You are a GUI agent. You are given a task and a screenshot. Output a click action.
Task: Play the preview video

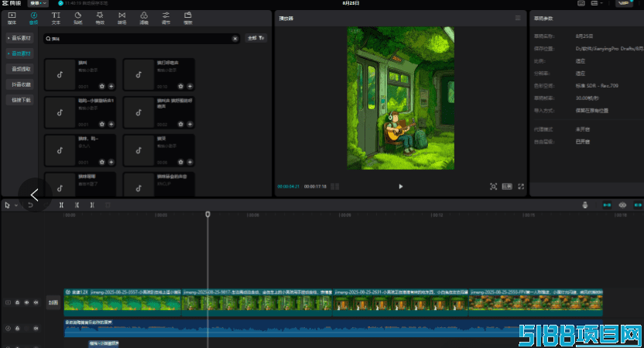[x=401, y=186]
